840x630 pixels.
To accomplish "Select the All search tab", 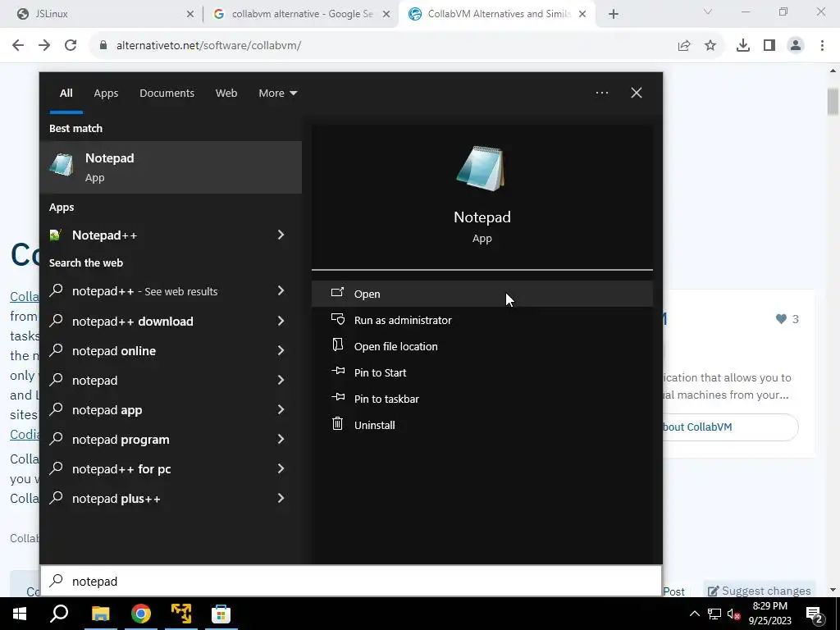I will [x=66, y=94].
